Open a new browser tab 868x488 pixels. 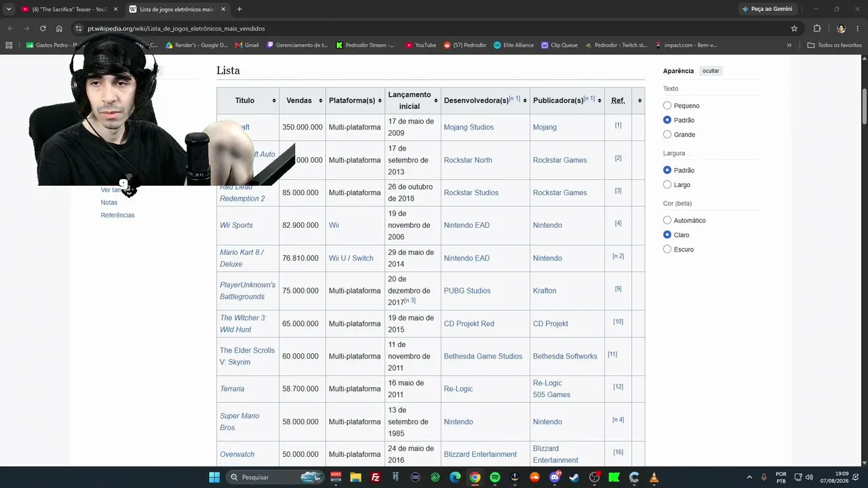coord(239,9)
